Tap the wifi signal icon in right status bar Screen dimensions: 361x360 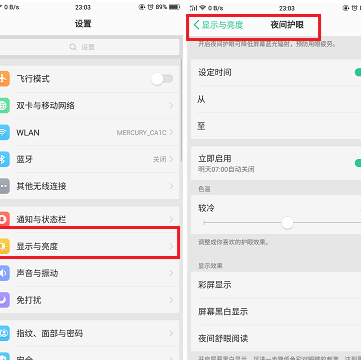point(202,8)
